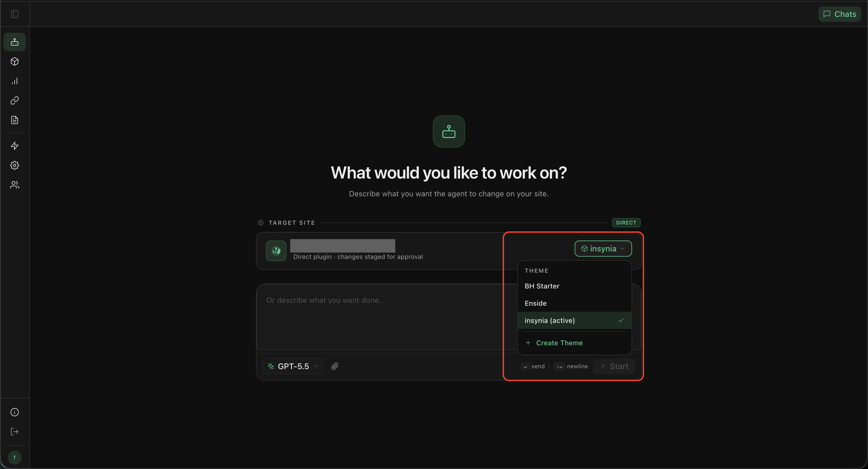
Task: Select the Enside theme
Action: 575,303
